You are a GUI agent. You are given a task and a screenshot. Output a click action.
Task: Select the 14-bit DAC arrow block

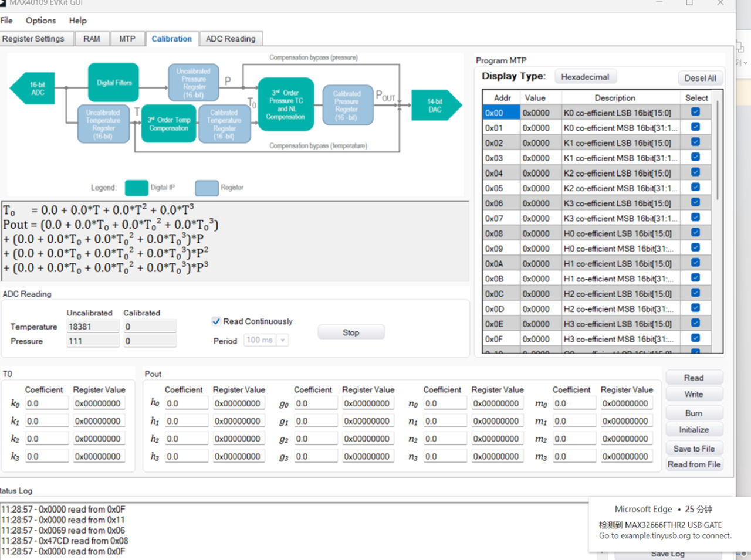coord(435,106)
